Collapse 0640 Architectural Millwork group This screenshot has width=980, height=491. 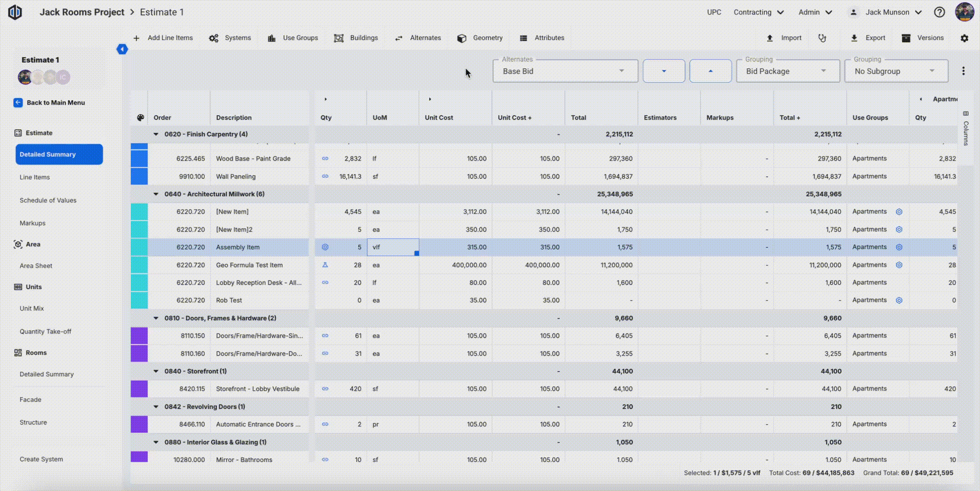click(156, 194)
